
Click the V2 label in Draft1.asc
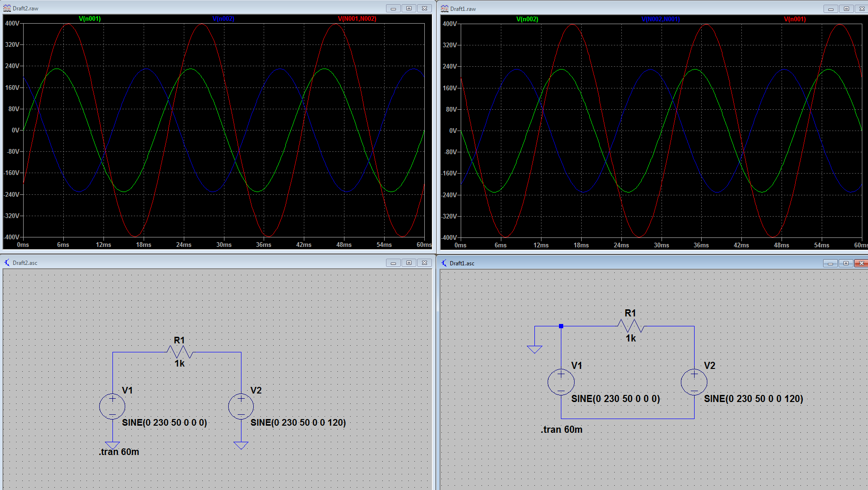point(710,366)
